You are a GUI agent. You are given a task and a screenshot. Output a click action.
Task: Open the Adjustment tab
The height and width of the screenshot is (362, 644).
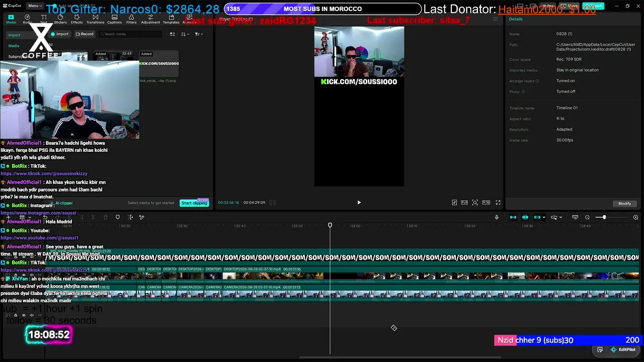coord(150,19)
